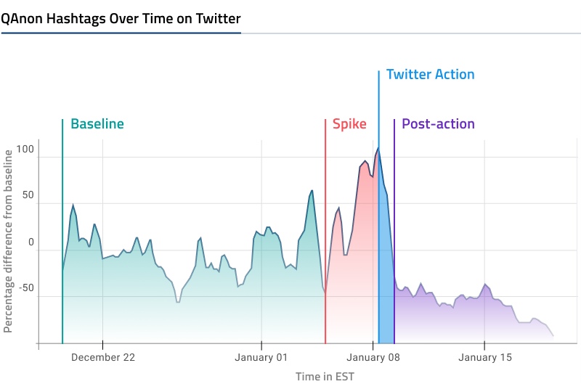Click the purple Post-action label
The height and width of the screenshot is (392, 581).
coord(438,124)
